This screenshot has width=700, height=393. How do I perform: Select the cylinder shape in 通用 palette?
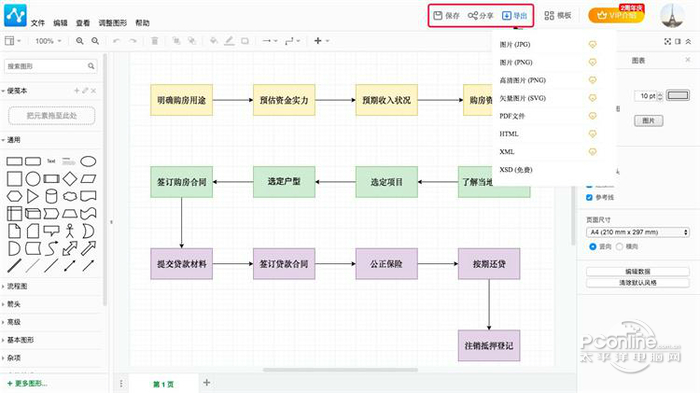[51, 196]
